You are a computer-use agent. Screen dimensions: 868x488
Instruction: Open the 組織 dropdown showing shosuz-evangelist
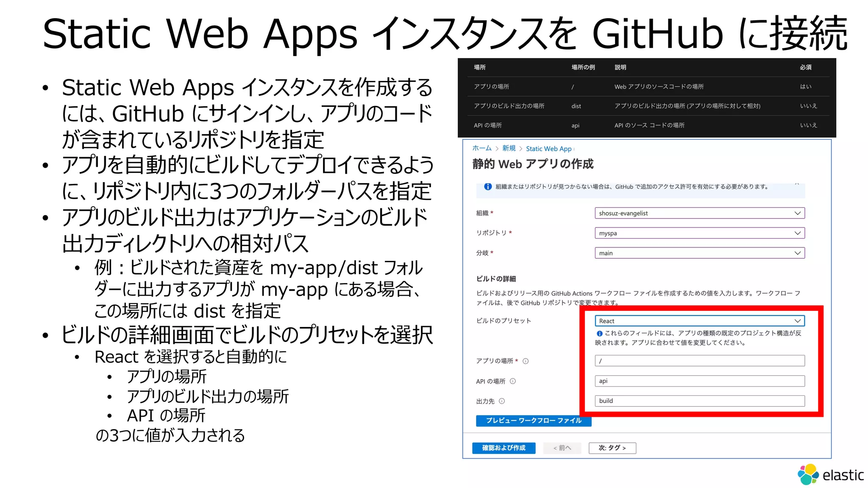click(x=699, y=213)
